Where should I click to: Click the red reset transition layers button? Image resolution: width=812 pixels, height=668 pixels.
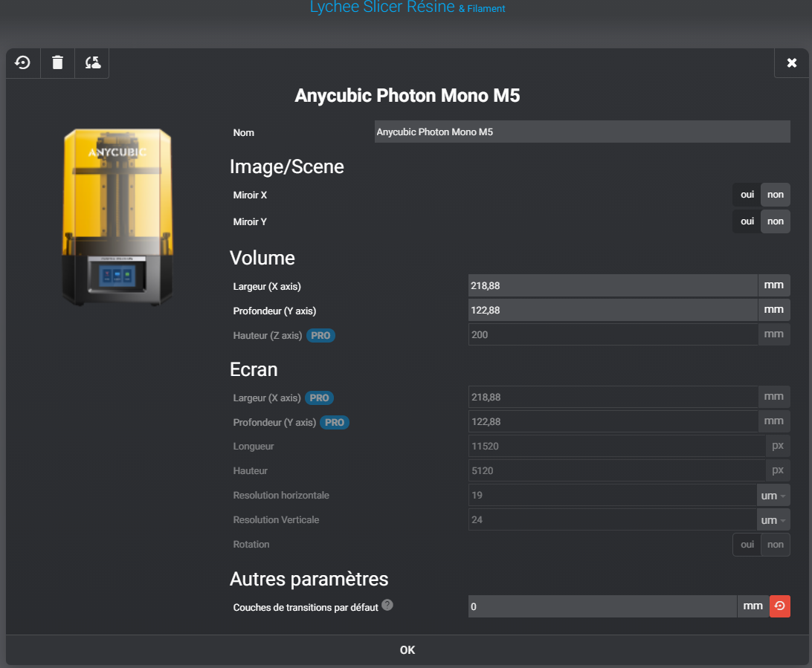point(780,606)
